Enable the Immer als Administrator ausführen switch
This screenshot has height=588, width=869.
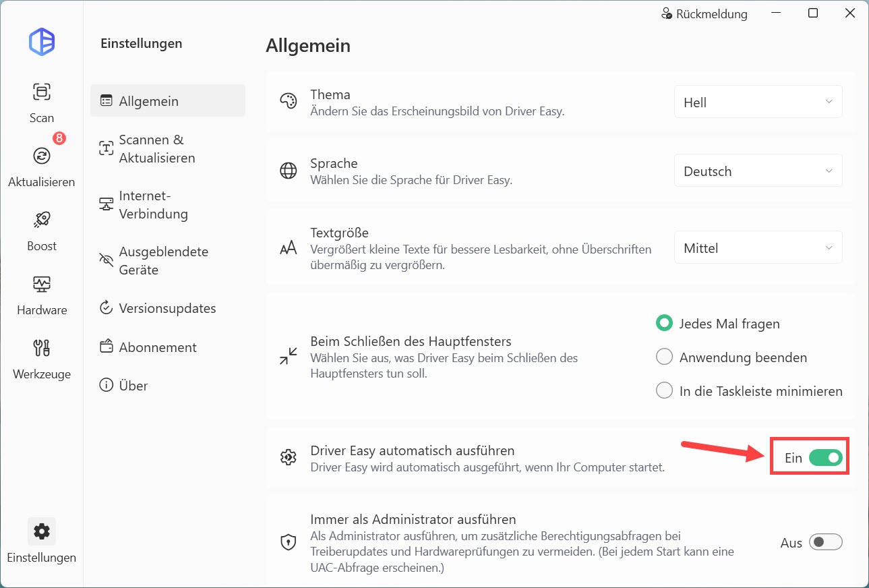point(826,542)
